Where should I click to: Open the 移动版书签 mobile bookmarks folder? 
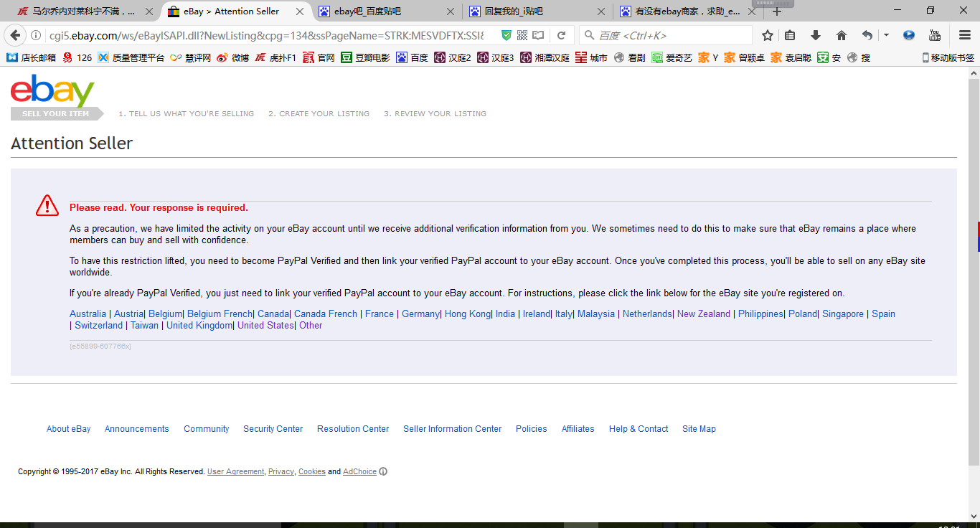point(948,57)
